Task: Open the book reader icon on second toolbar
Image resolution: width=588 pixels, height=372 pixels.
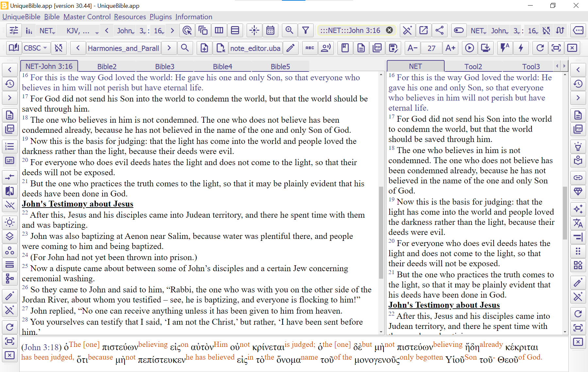Action: click(14, 48)
